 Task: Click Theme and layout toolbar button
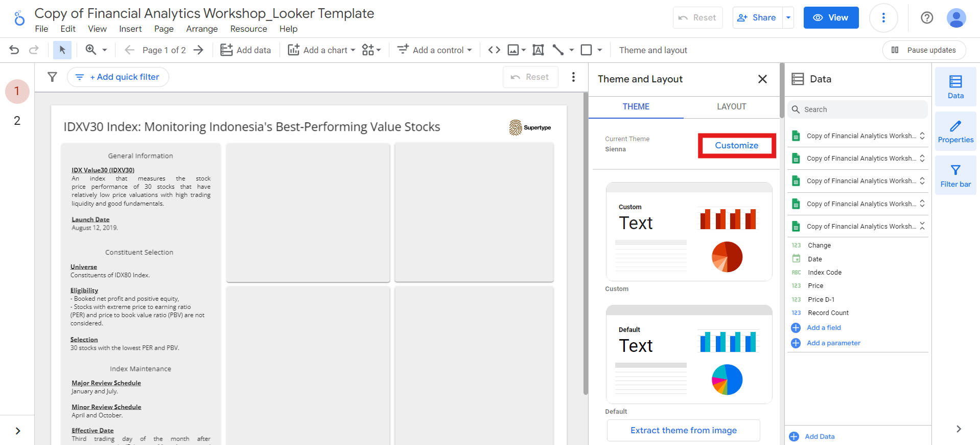[653, 50]
